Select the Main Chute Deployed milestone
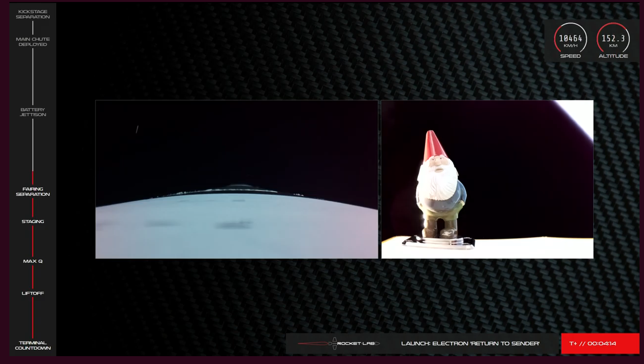 (x=32, y=42)
